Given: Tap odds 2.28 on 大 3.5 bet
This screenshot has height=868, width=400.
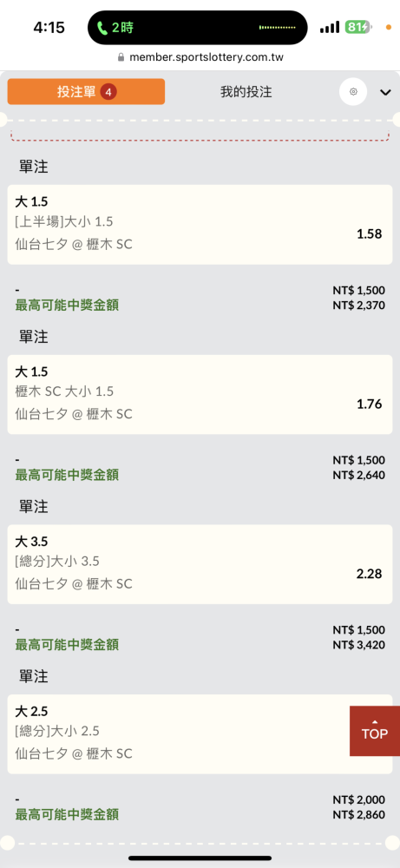Looking at the screenshot, I should [x=369, y=574].
